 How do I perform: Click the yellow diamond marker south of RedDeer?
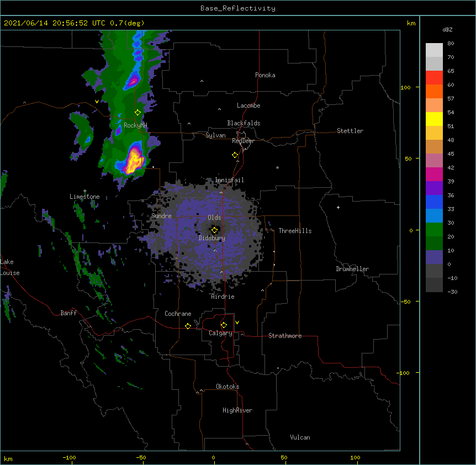(x=235, y=155)
